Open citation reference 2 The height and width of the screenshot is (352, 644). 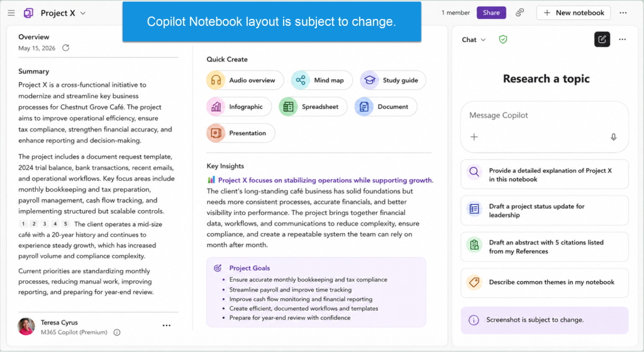click(34, 224)
